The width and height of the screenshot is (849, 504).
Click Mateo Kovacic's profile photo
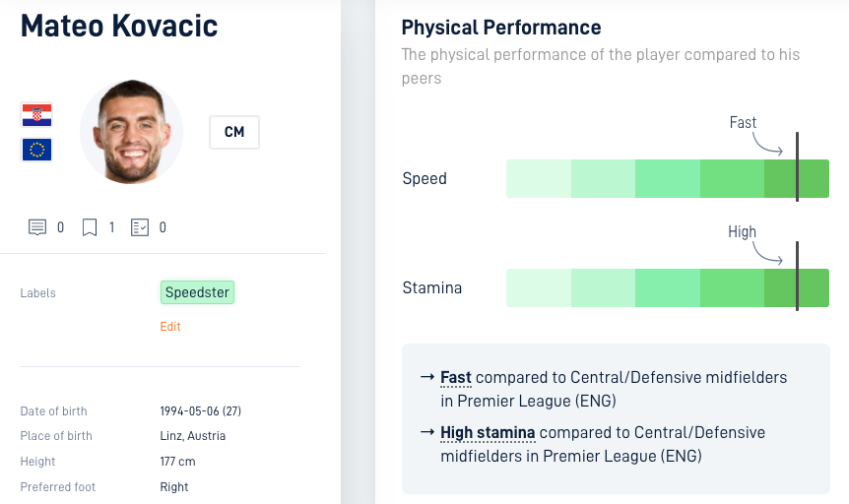coord(132,132)
